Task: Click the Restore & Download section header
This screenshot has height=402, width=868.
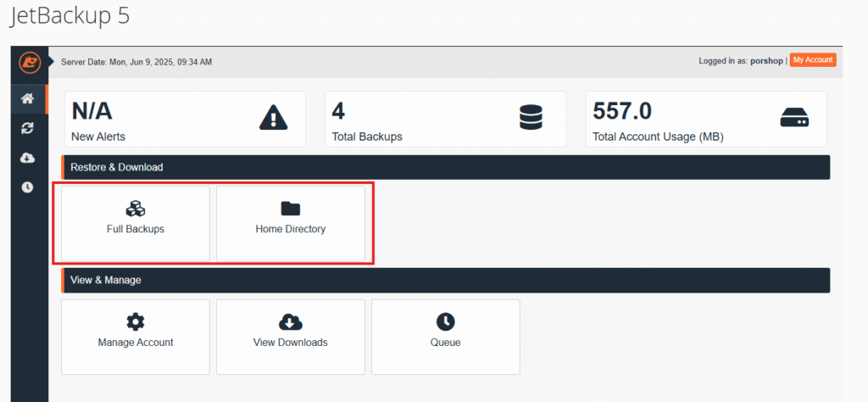Action: (x=446, y=167)
